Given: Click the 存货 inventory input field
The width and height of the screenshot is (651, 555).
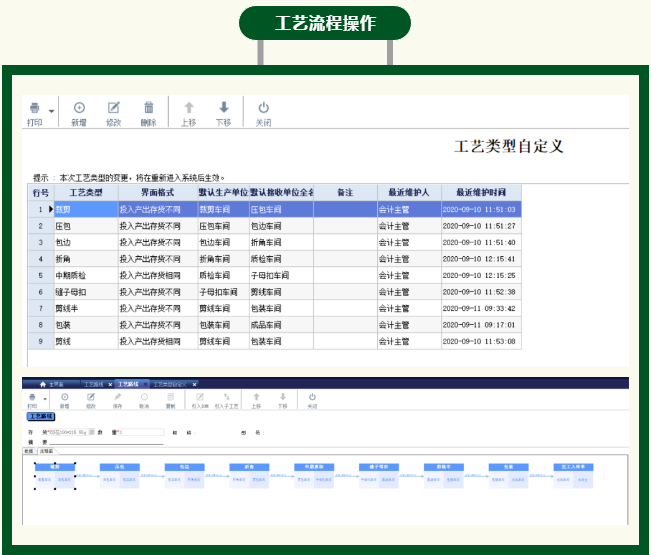Looking at the screenshot, I should click(x=69, y=433).
